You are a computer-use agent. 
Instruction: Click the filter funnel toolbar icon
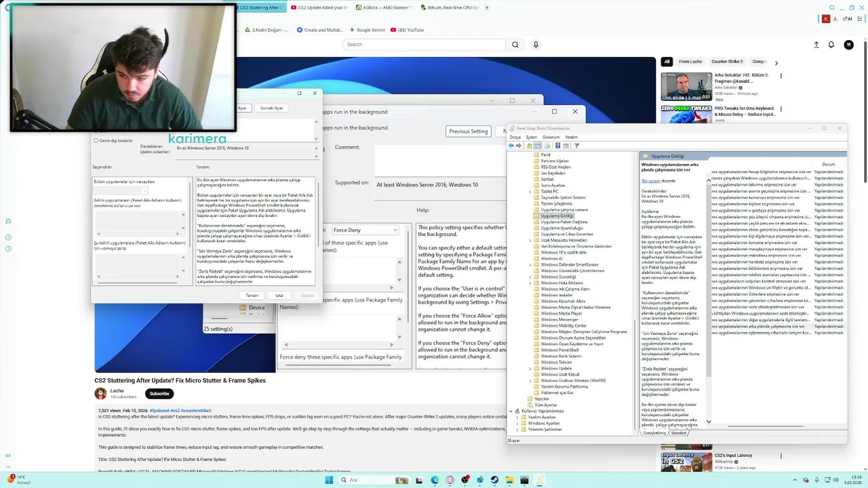point(576,145)
